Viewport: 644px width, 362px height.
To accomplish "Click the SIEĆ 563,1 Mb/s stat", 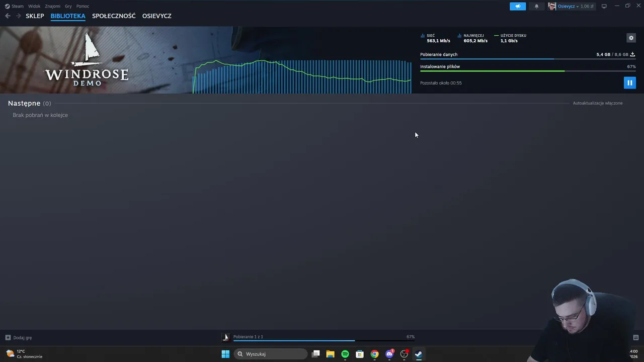I will tap(435, 38).
